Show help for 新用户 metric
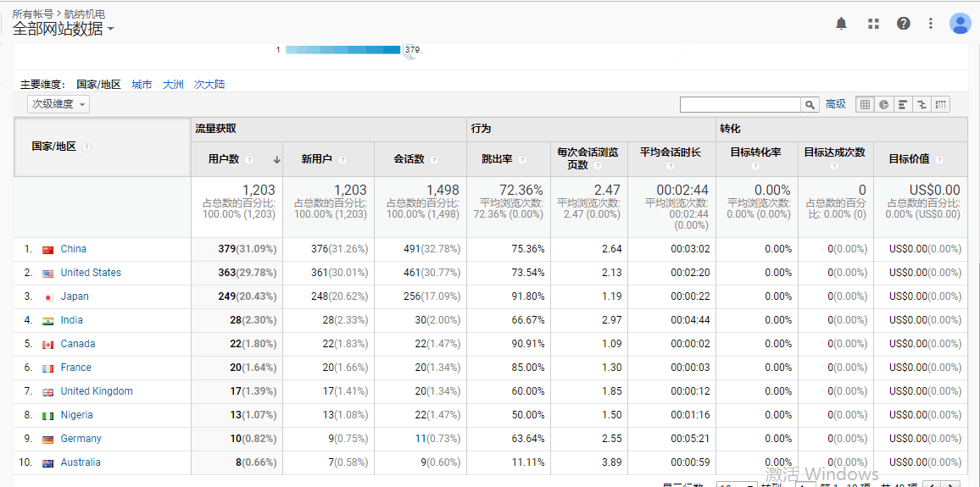980x487 pixels. coord(342,160)
